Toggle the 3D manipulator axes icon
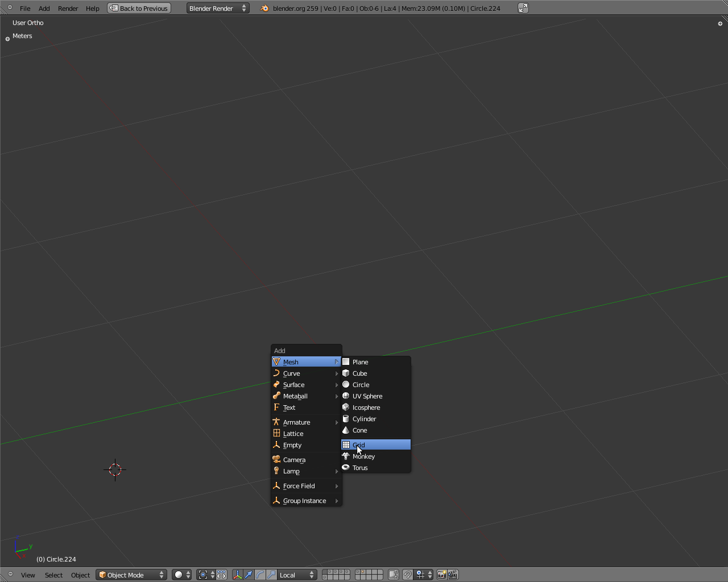 click(238, 575)
